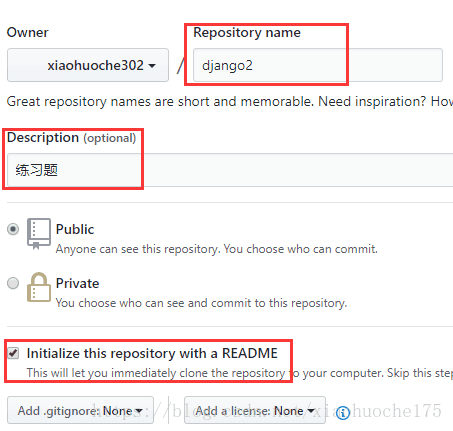453x431 pixels.
Task: Click the "Description" label
Action: pyautogui.click(x=43, y=137)
